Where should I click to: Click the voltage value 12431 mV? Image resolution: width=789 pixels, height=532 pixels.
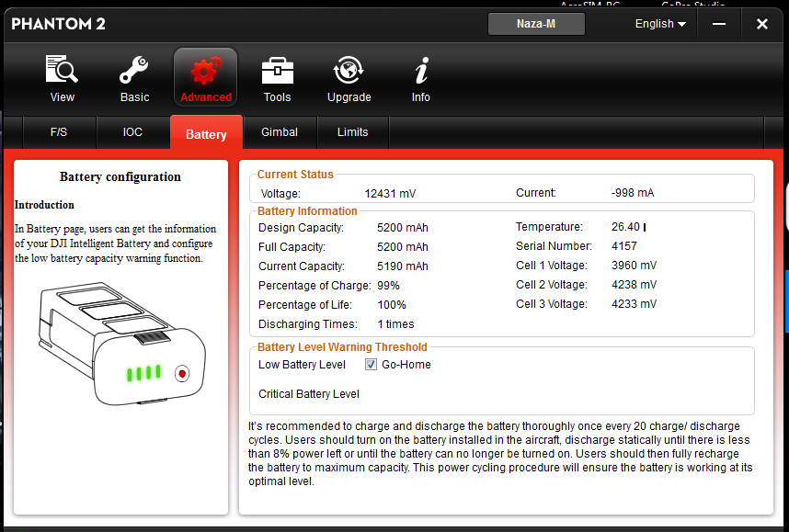tap(390, 194)
